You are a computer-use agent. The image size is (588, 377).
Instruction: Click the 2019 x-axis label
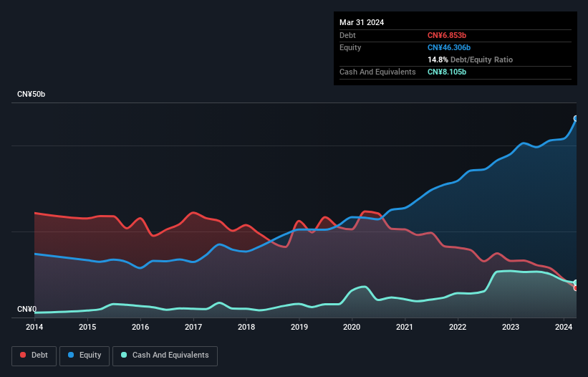pos(299,327)
